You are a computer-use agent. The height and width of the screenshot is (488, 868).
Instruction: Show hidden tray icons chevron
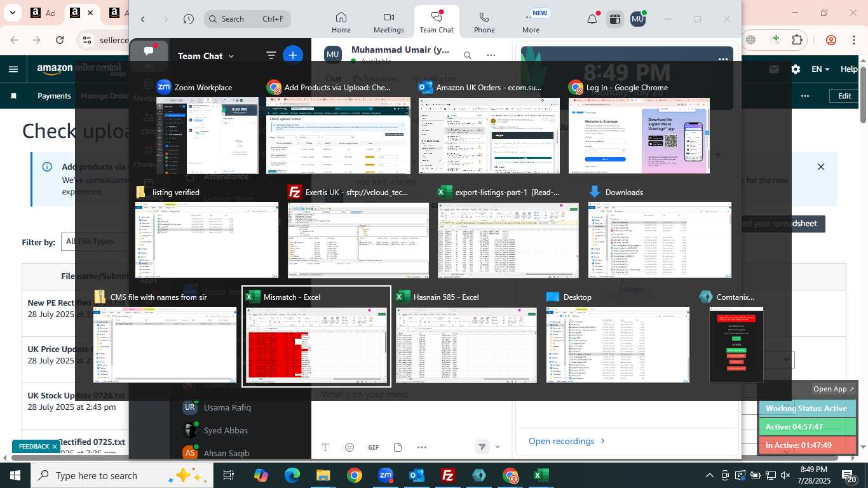point(710,475)
